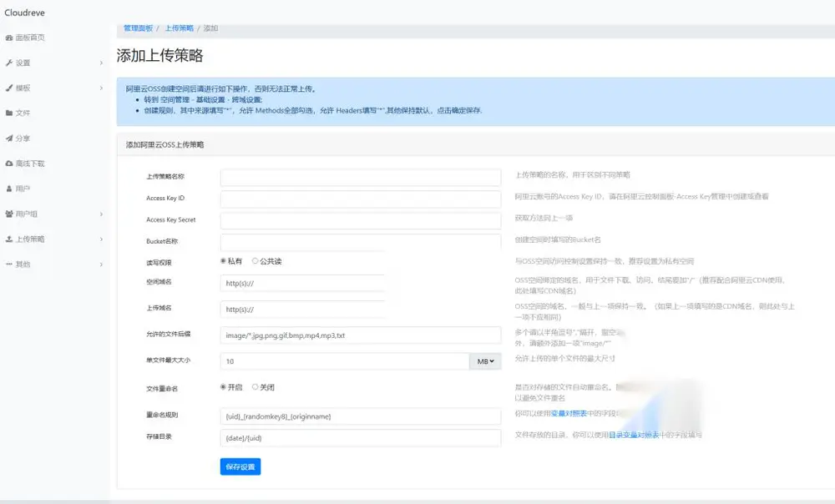Click the 上传域名 http(s):// input
The width and height of the screenshot is (835, 504).
(302, 310)
